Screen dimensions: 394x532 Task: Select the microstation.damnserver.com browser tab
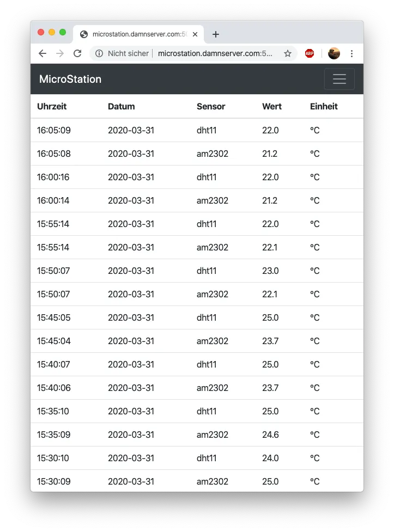click(136, 34)
